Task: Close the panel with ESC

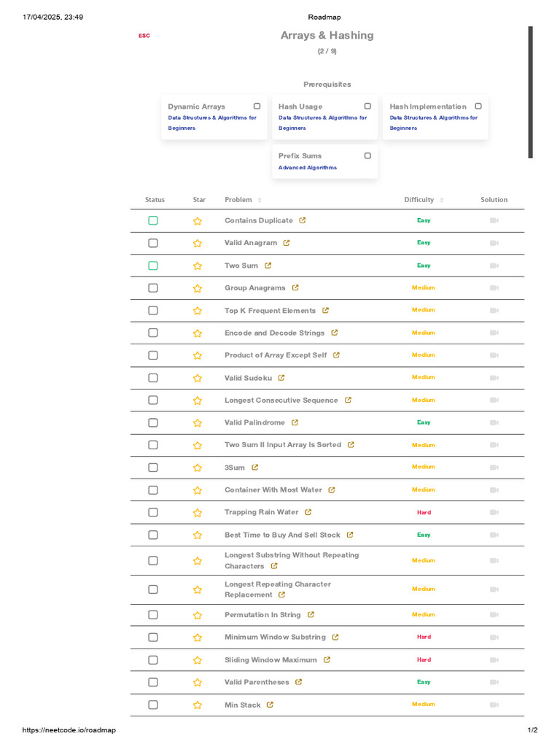Action: 144,36
